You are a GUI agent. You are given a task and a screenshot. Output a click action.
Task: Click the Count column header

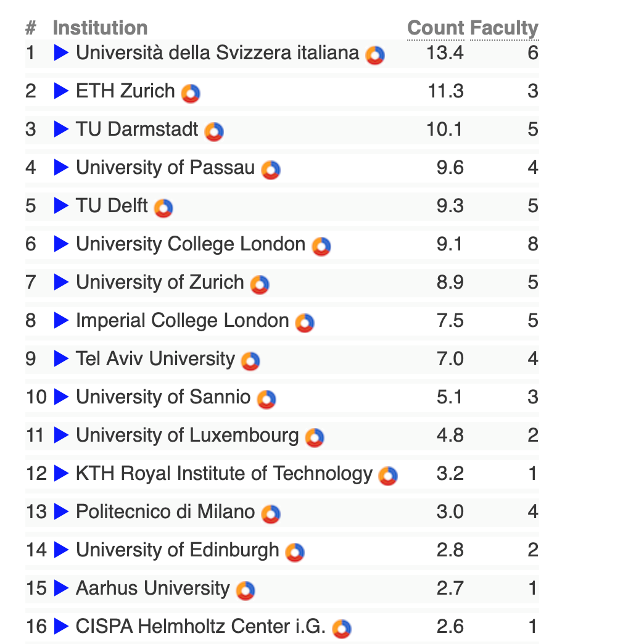click(x=436, y=28)
